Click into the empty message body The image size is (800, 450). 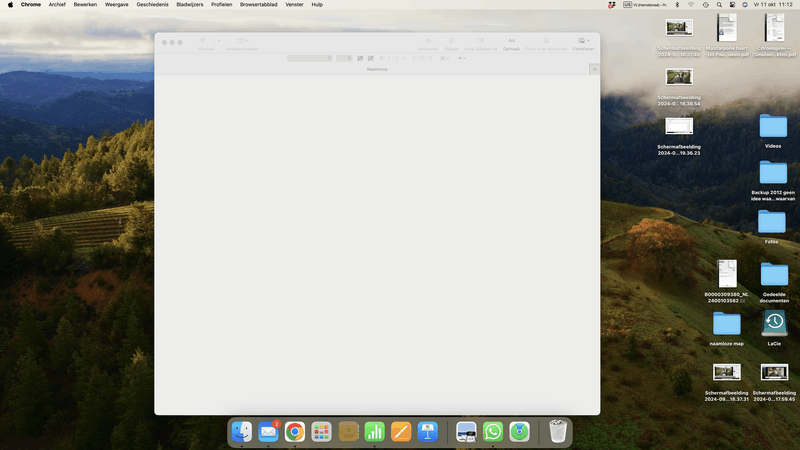(377, 244)
